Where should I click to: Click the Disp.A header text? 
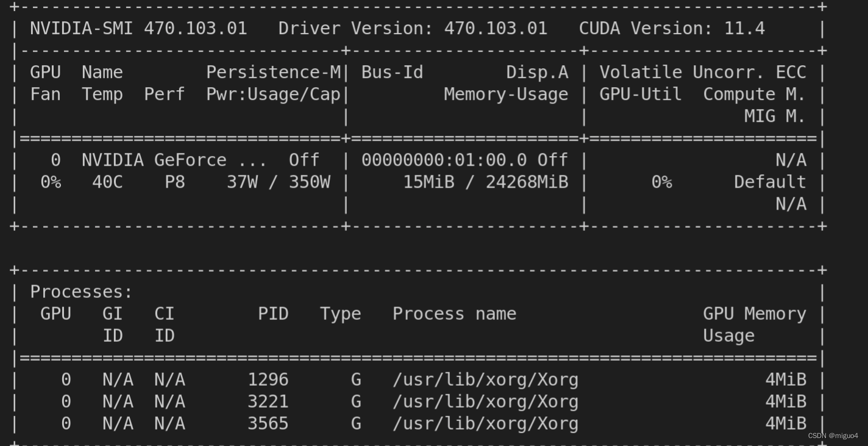537,73
